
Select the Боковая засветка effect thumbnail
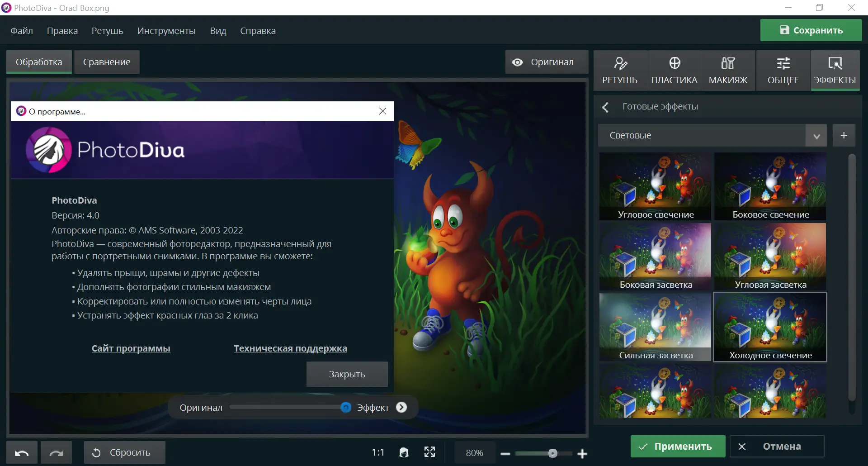pyautogui.click(x=656, y=257)
